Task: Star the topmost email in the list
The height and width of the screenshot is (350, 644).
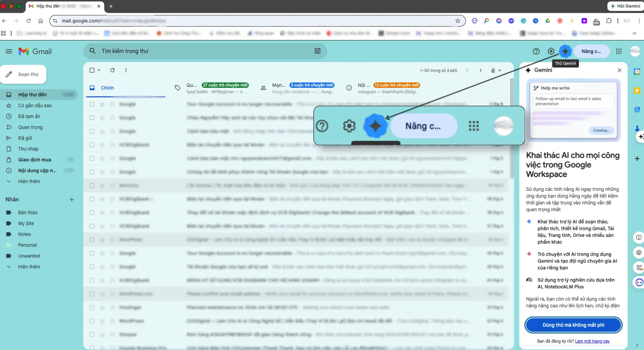Action: tap(102, 104)
